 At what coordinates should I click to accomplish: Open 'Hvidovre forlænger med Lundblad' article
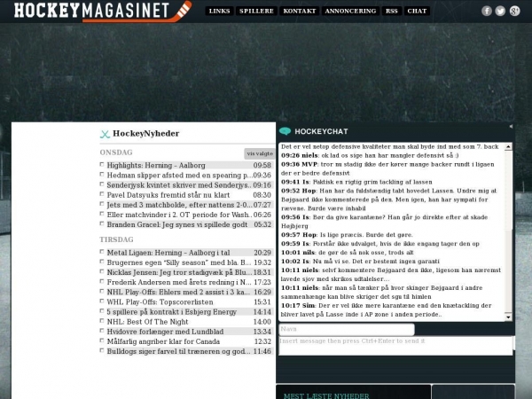[165, 332]
